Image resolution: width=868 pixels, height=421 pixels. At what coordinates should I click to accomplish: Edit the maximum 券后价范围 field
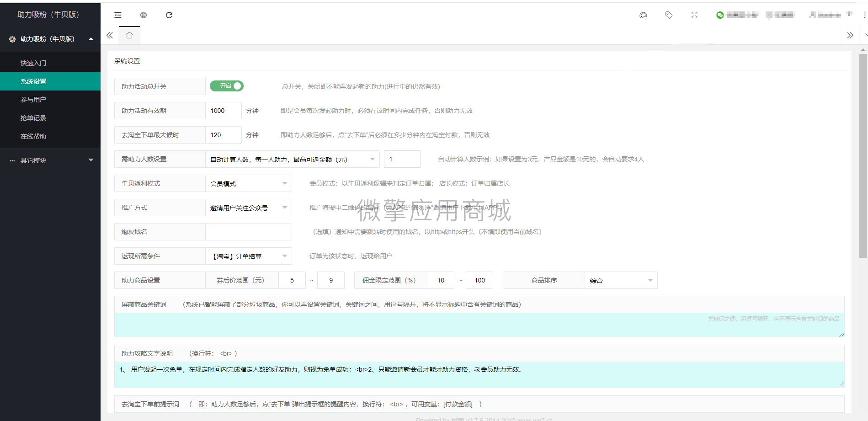[331, 280]
